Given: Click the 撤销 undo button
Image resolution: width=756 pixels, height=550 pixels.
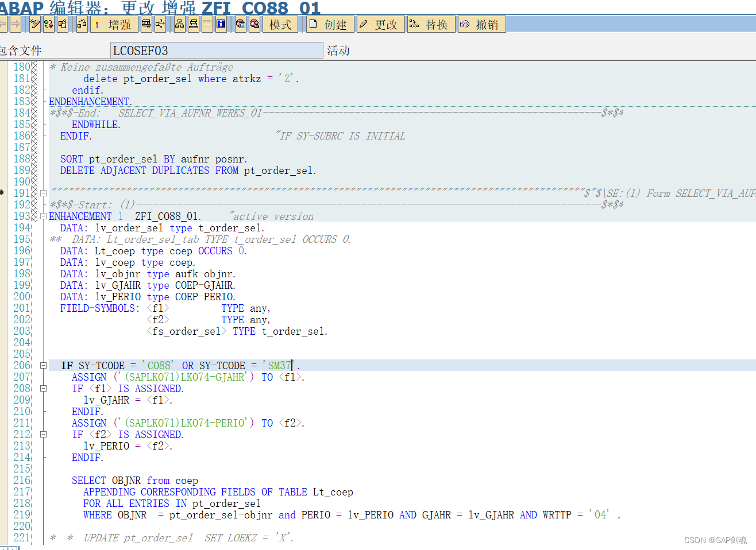Looking at the screenshot, I should (481, 24).
